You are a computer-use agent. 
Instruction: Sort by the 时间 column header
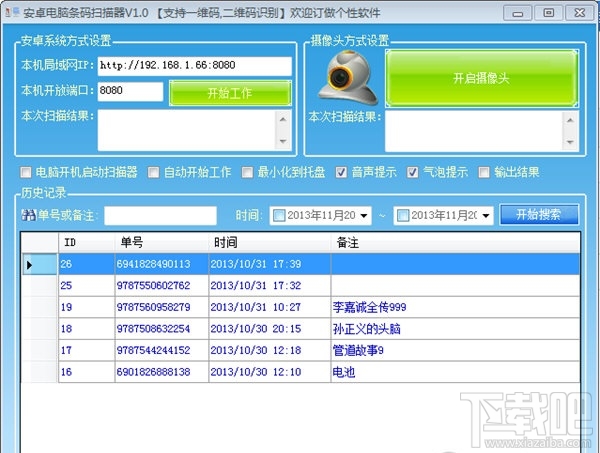pyautogui.click(x=270, y=243)
